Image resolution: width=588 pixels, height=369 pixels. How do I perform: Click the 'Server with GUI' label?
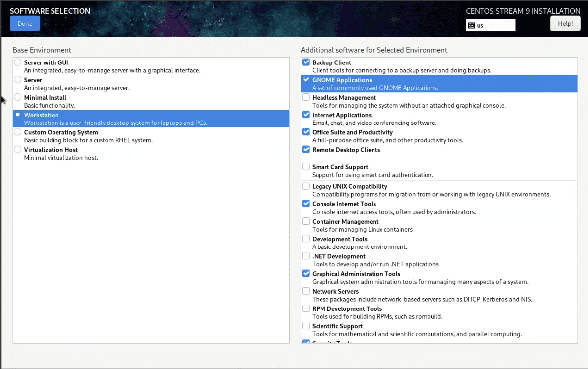click(x=46, y=62)
